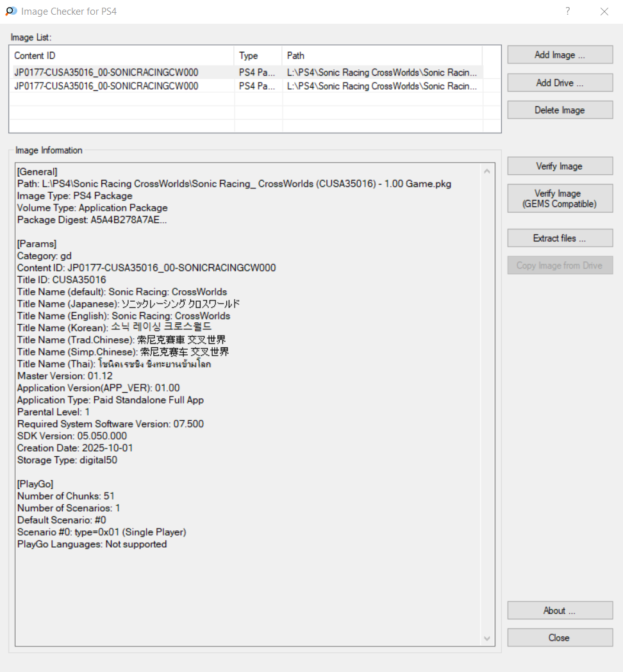
Task: Click the SDK Version: 05.050.000 line
Action: pyautogui.click(x=72, y=436)
